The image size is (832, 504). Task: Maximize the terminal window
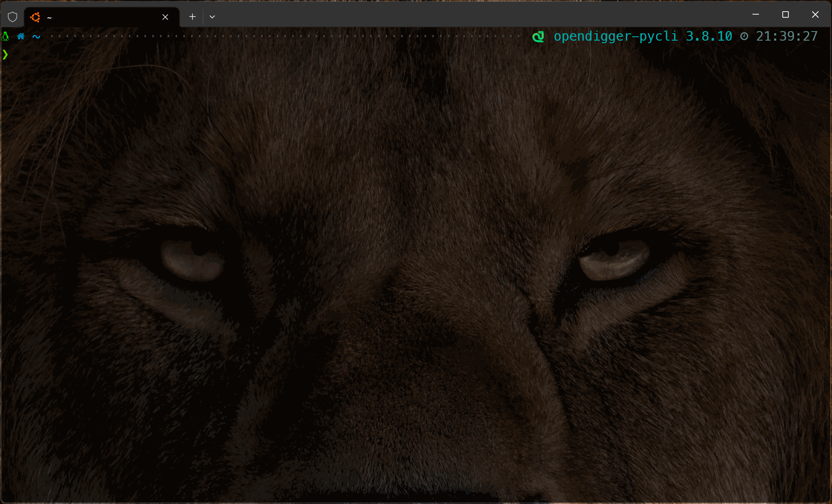pos(785,15)
